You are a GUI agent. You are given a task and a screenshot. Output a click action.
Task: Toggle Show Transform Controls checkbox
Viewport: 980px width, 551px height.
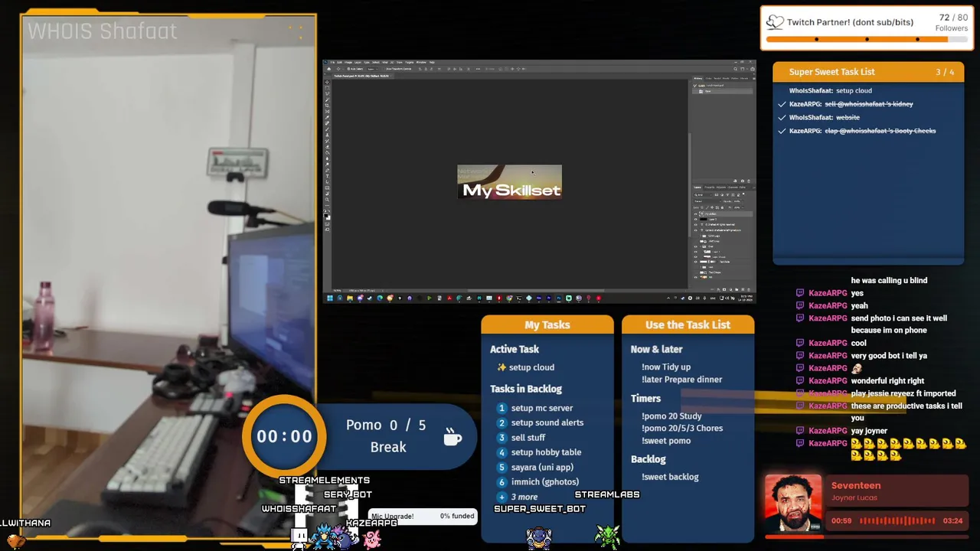385,69
